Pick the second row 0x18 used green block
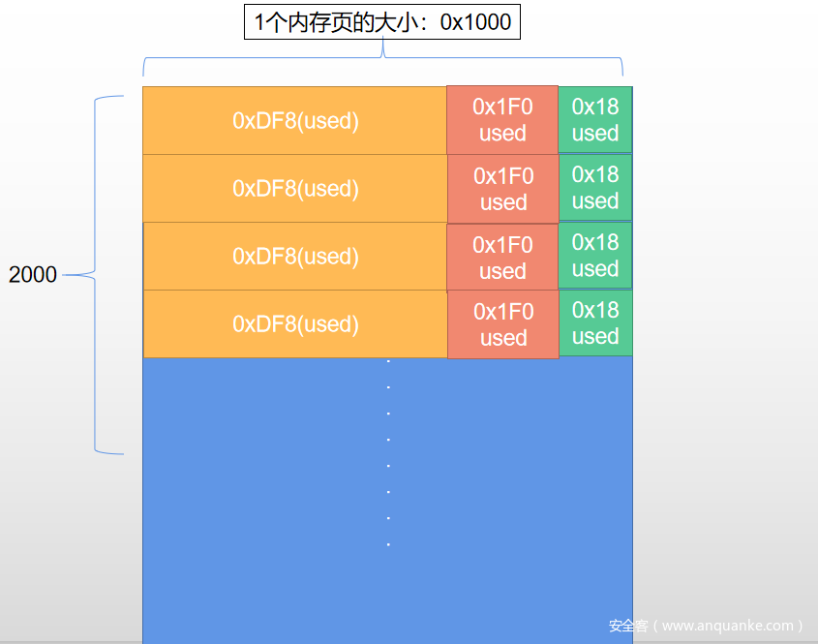This screenshot has width=818, height=644. 595,187
